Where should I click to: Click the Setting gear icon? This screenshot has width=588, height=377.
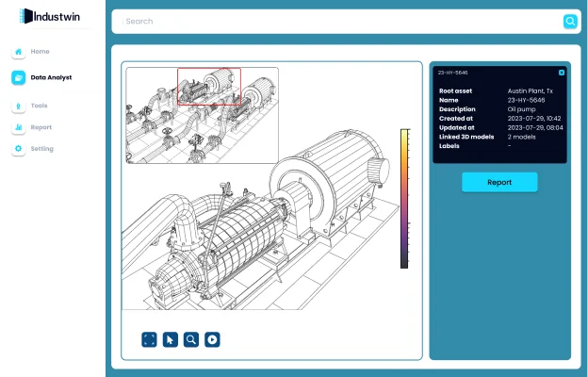pos(18,149)
